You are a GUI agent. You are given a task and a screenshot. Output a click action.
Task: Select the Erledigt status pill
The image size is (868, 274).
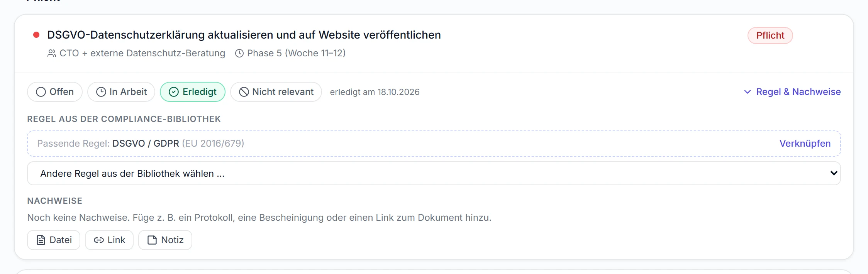pyautogui.click(x=193, y=92)
